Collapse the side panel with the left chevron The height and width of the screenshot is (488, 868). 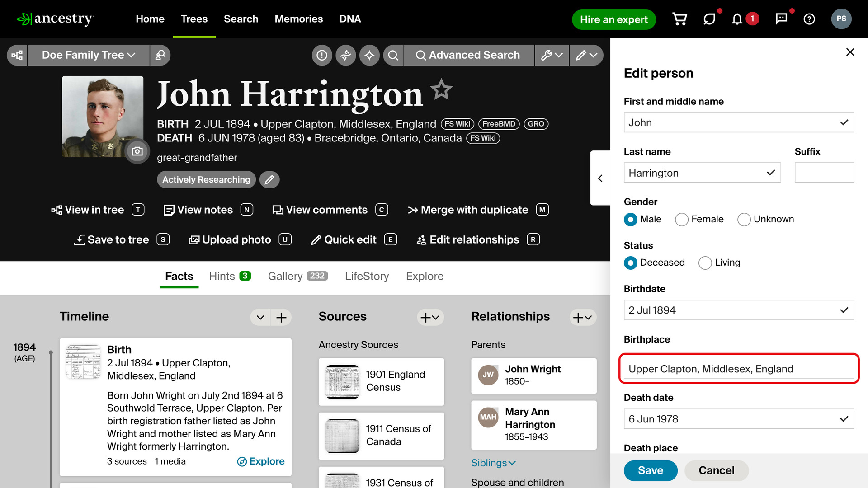click(600, 178)
